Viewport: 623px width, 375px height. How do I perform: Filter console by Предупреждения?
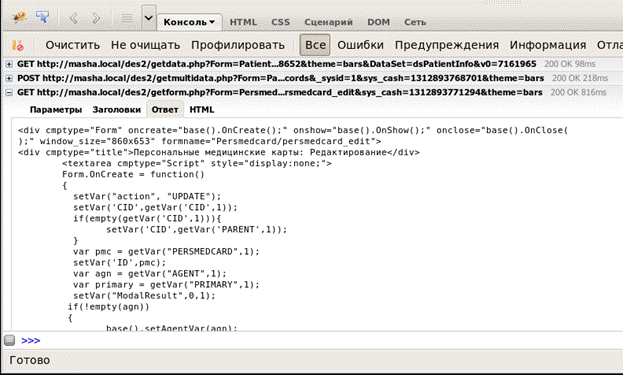(447, 45)
